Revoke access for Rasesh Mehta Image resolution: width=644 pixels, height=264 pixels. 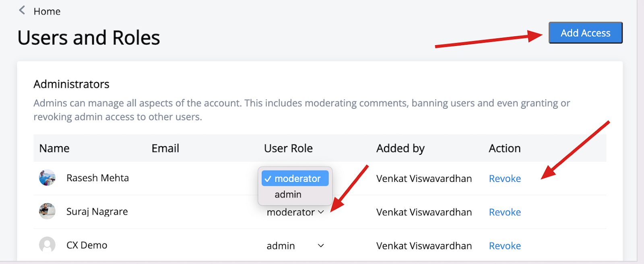point(505,179)
